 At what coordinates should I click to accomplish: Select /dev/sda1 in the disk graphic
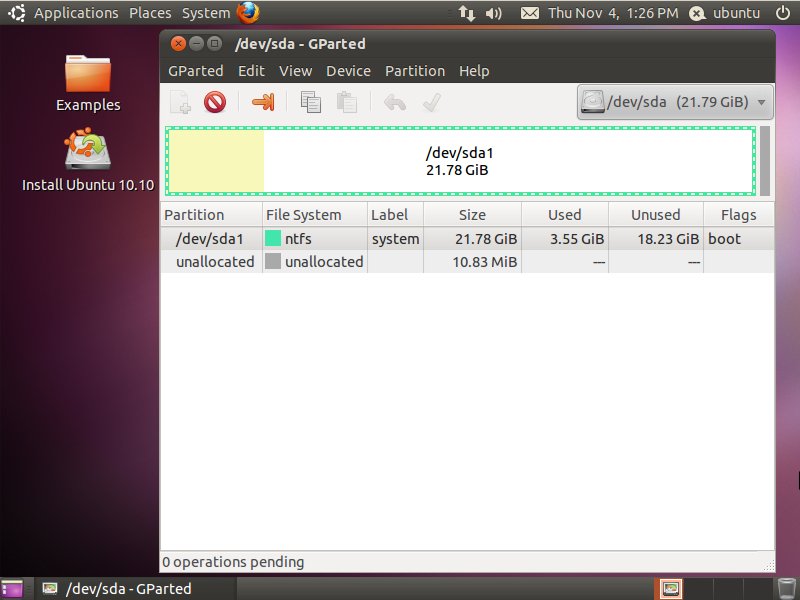(x=460, y=161)
